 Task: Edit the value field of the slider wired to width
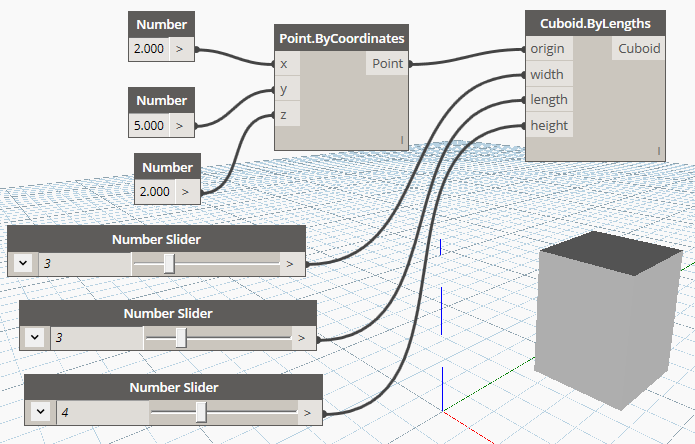(x=85, y=264)
